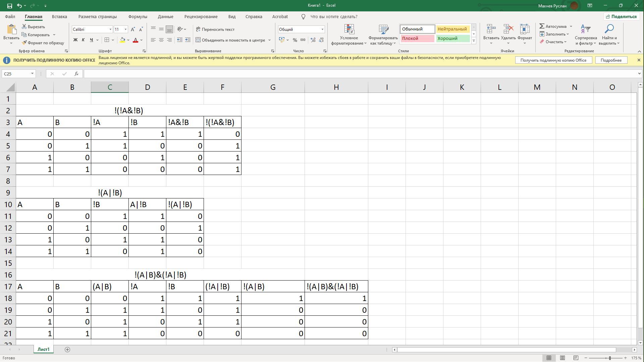Image resolution: width=644 pixels, height=362 pixels.
Task: Open the Name Box dropdown arrow
Action: pyautogui.click(x=32, y=74)
